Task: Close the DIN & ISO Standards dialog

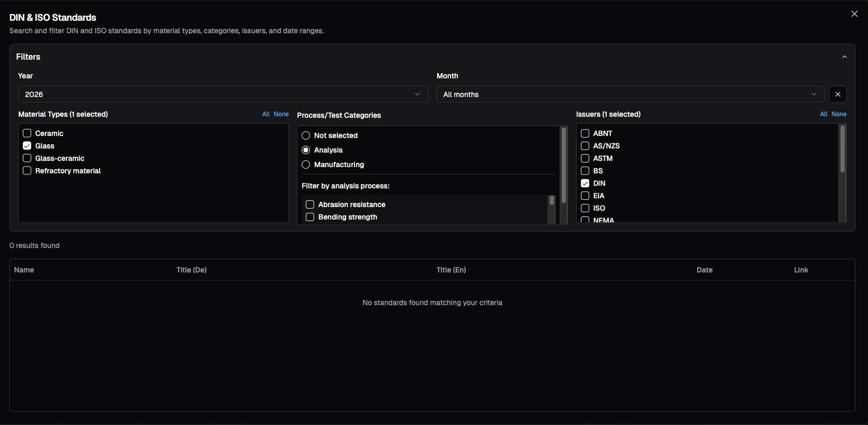Action: point(854,14)
